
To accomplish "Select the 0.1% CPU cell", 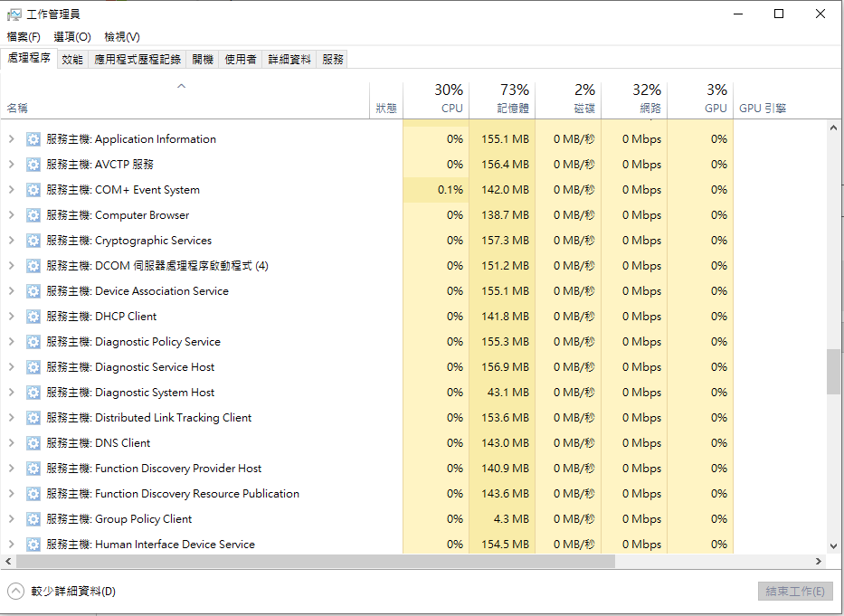I will (436, 190).
